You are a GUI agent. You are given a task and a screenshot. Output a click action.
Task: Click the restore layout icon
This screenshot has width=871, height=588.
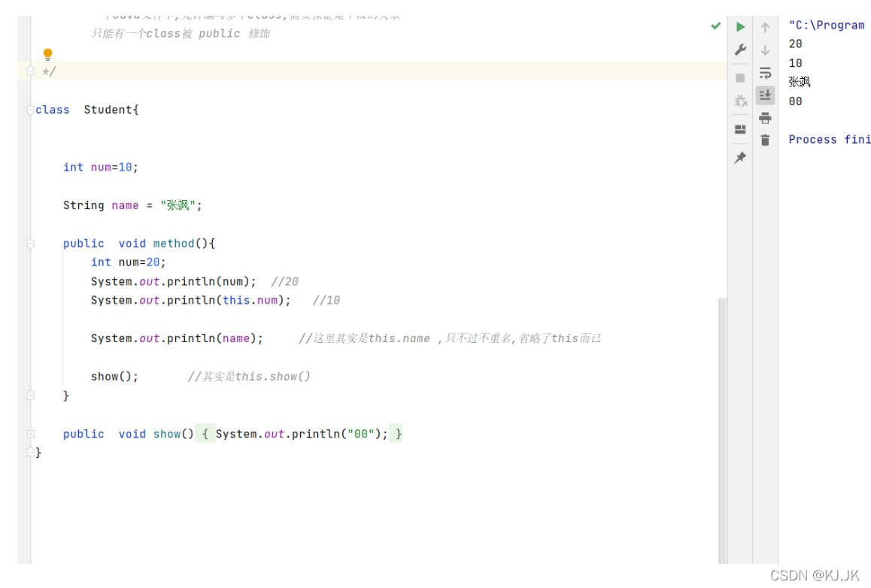(741, 129)
